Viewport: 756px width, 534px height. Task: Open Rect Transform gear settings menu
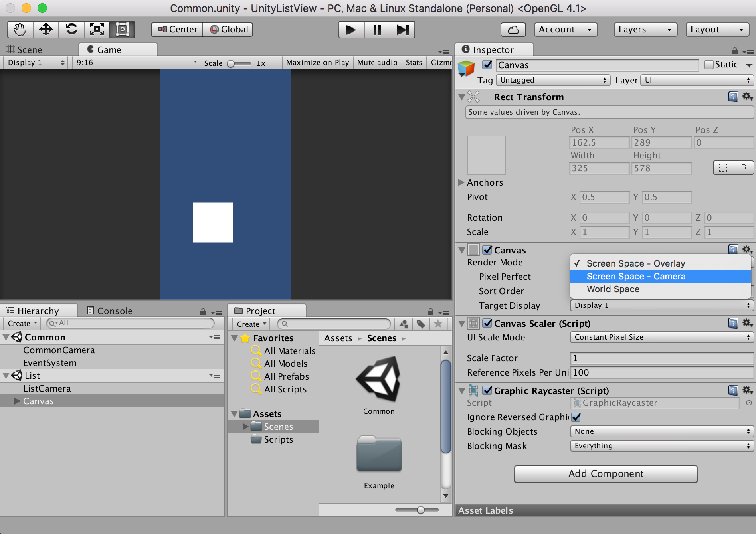(x=747, y=97)
